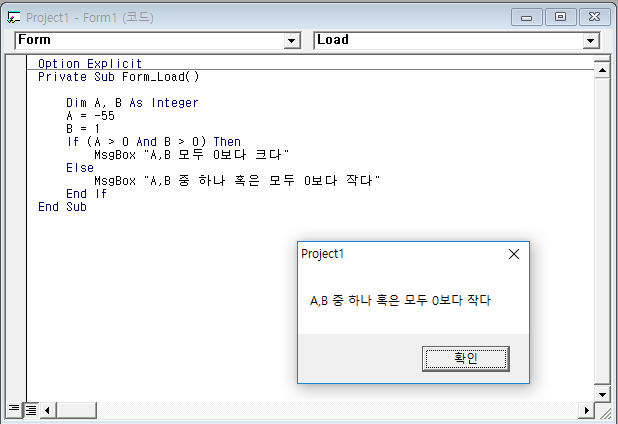The width and height of the screenshot is (618, 424).
Task: Click the horizontal scrollbar thumb
Action: click(x=76, y=411)
